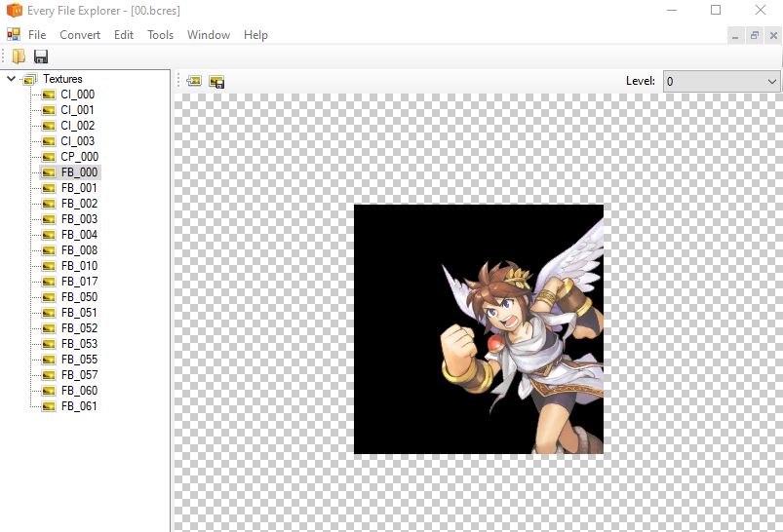Restore the inner 00.bcres document window
The height and width of the screenshot is (532, 783).
point(755,35)
